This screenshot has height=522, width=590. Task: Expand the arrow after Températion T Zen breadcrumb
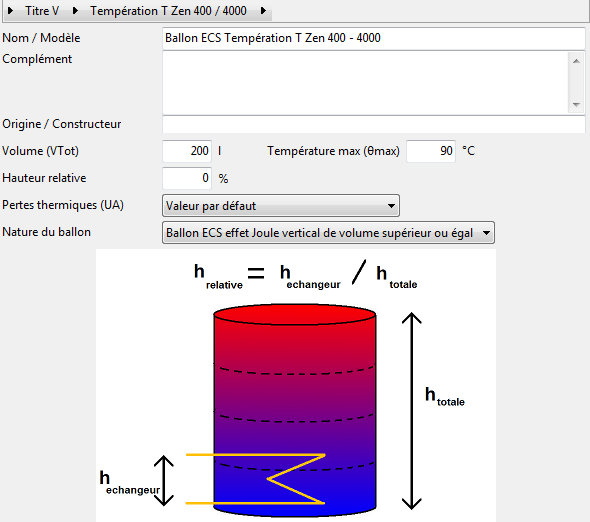point(263,11)
